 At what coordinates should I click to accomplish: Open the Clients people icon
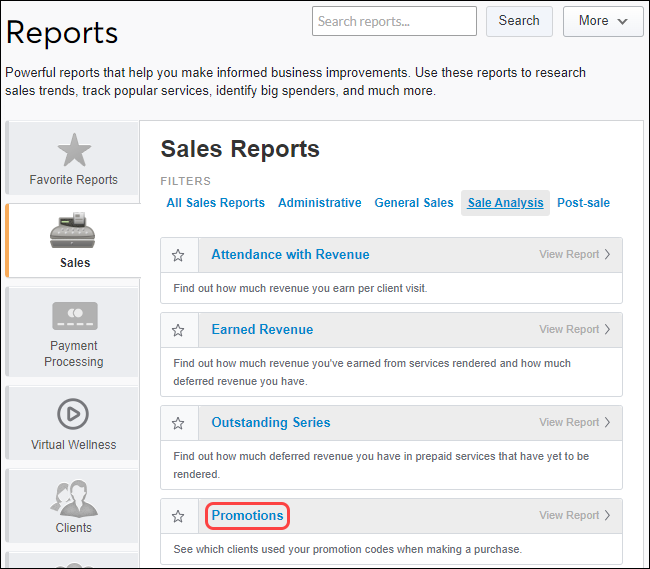click(73, 497)
